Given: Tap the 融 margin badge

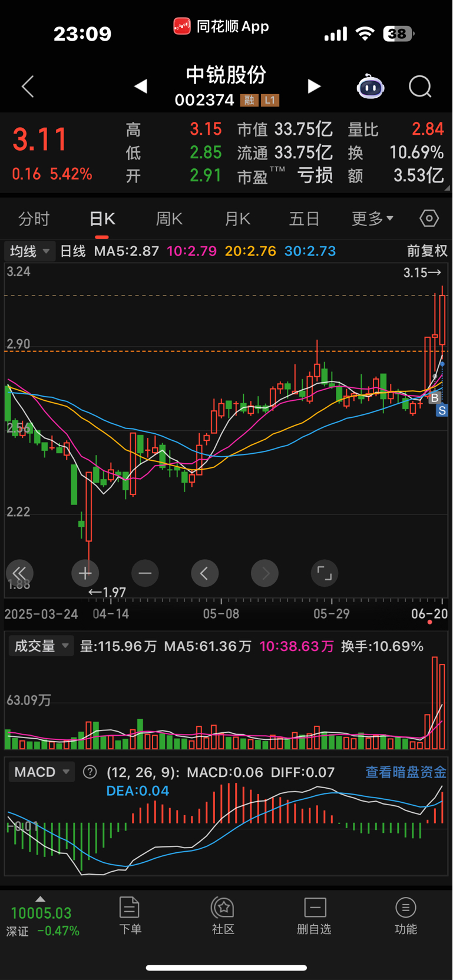Looking at the screenshot, I should point(249,100).
